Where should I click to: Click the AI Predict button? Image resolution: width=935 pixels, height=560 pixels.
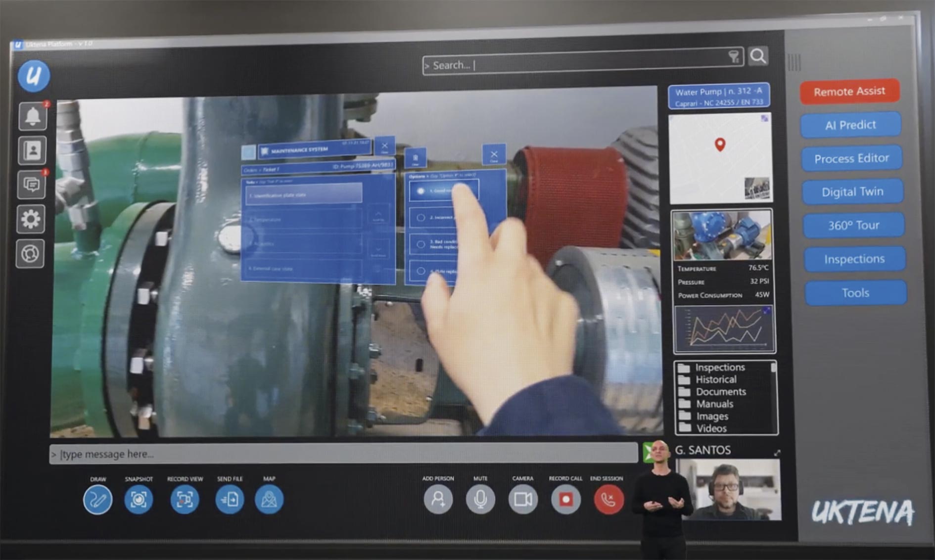coord(850,125)
